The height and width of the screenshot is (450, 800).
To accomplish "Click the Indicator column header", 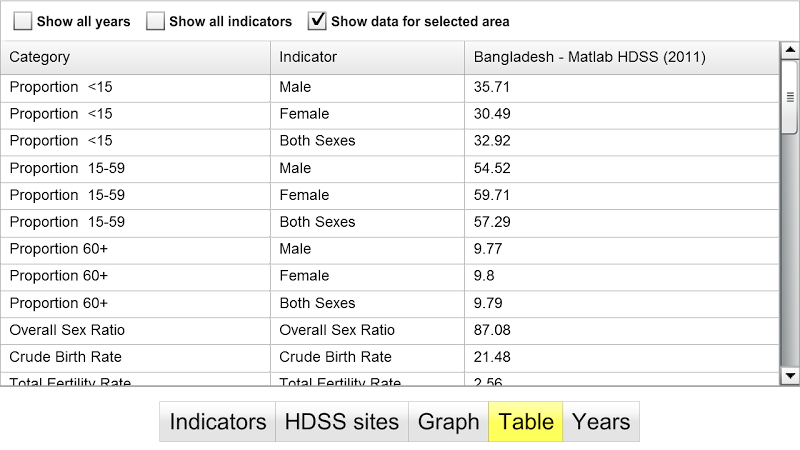I will click(367, 57).
